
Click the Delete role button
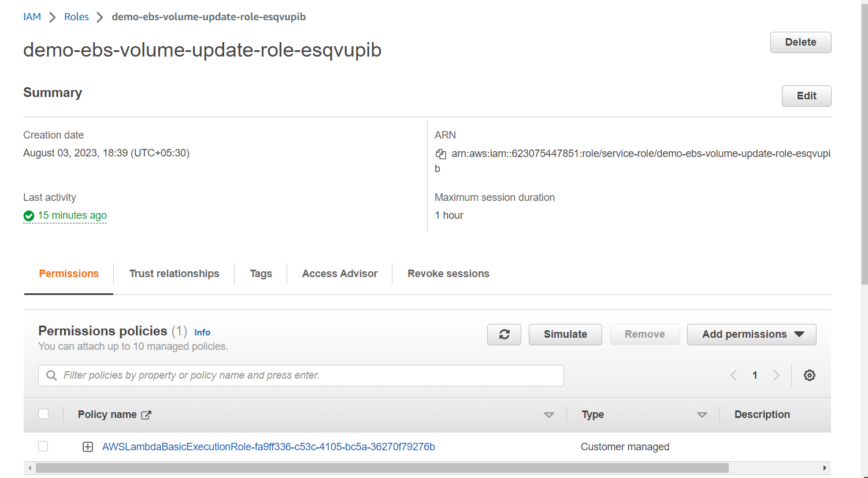[x=800, y=42]
